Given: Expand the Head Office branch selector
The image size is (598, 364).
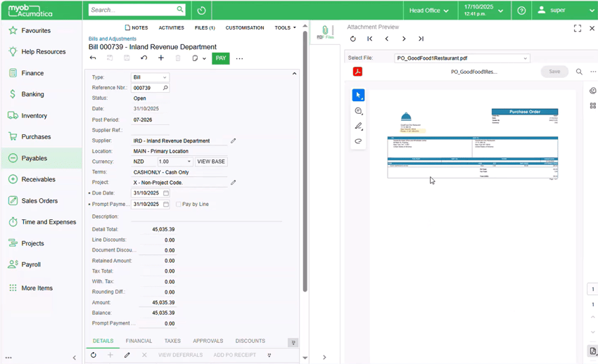Looking at the screenshot, I should click(x=428, y=11).
